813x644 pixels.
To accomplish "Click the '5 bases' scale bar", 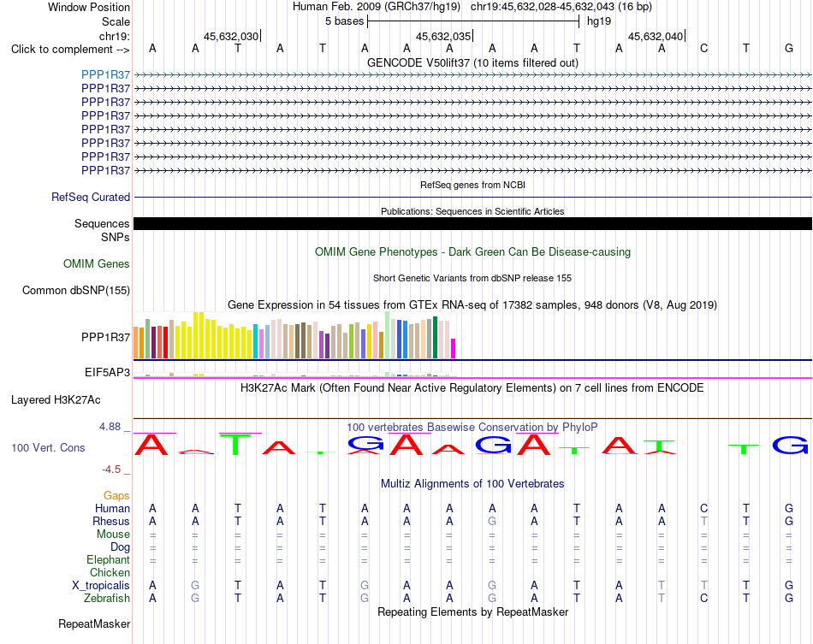I will pos(473,21).
